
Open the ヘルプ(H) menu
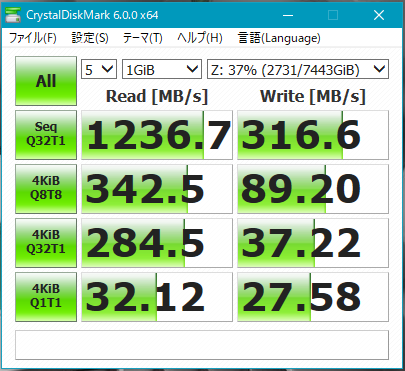[200, 38]
